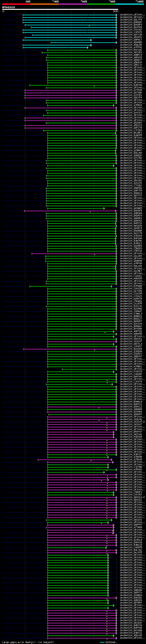
Task: Select the UniRef100_Q6CQ72 label
Action: tap(131, 520)
